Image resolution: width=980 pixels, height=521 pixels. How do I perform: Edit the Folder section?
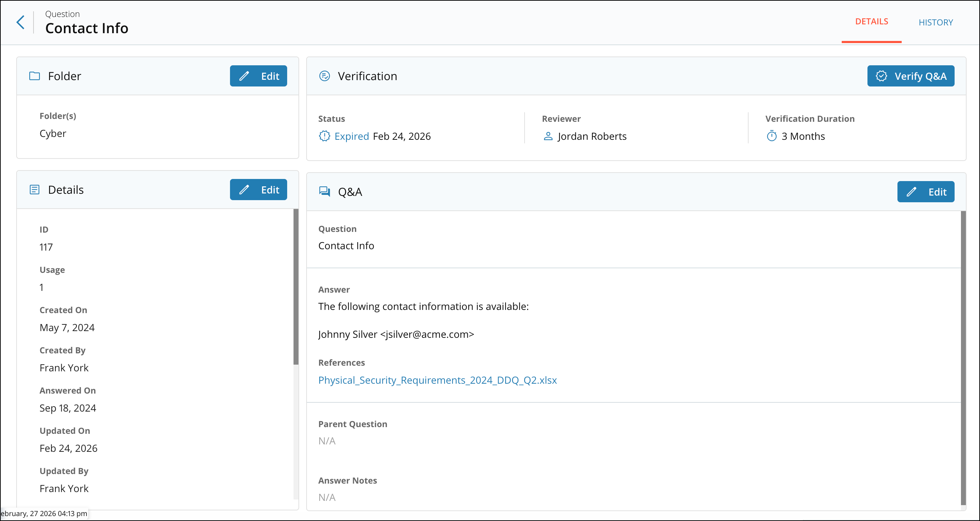tap(258, 76)
